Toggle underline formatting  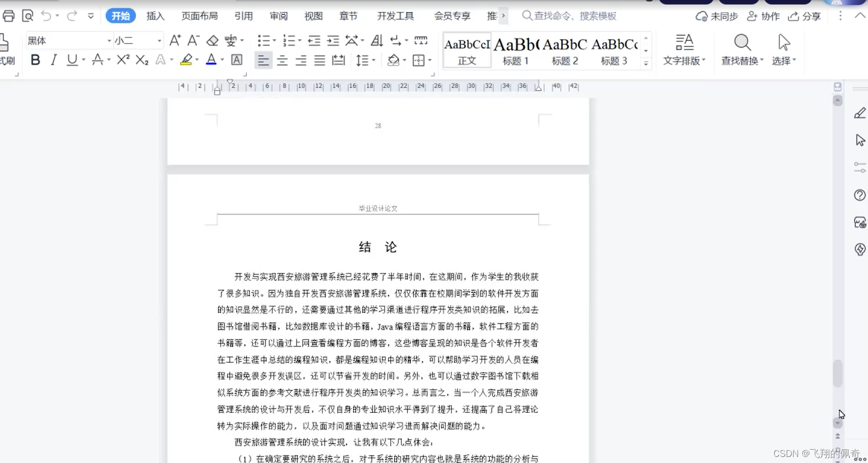point(72,60)
